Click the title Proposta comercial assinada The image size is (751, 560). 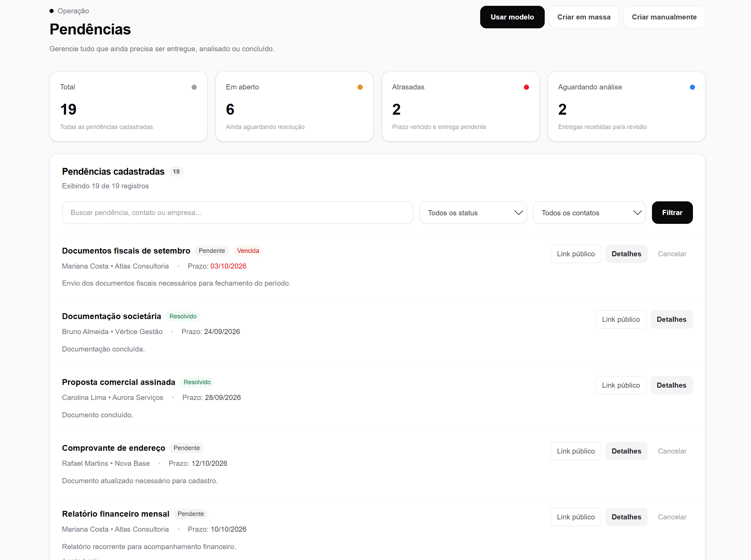tap(119, 382)
